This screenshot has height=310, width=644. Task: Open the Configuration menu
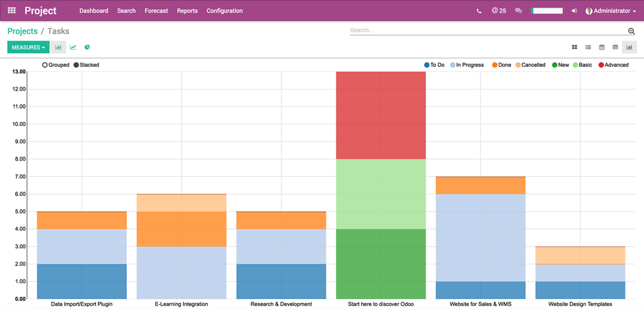pos(225,11)
